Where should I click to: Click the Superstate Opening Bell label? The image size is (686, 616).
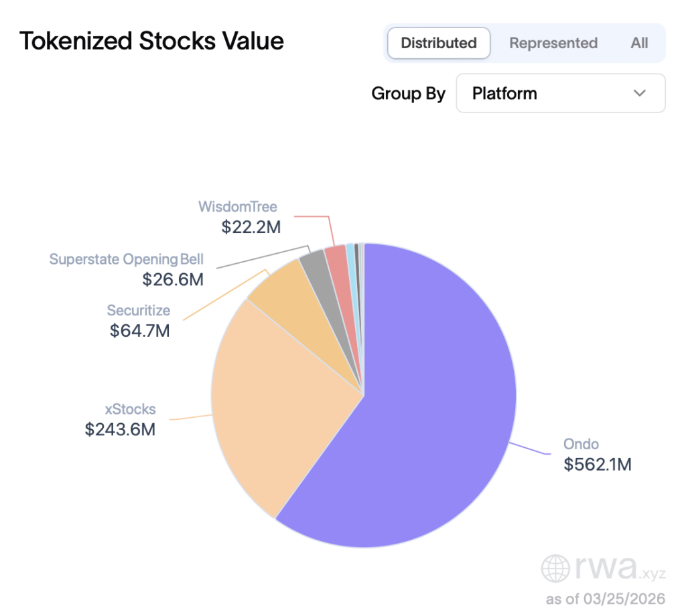click(127, 259)
